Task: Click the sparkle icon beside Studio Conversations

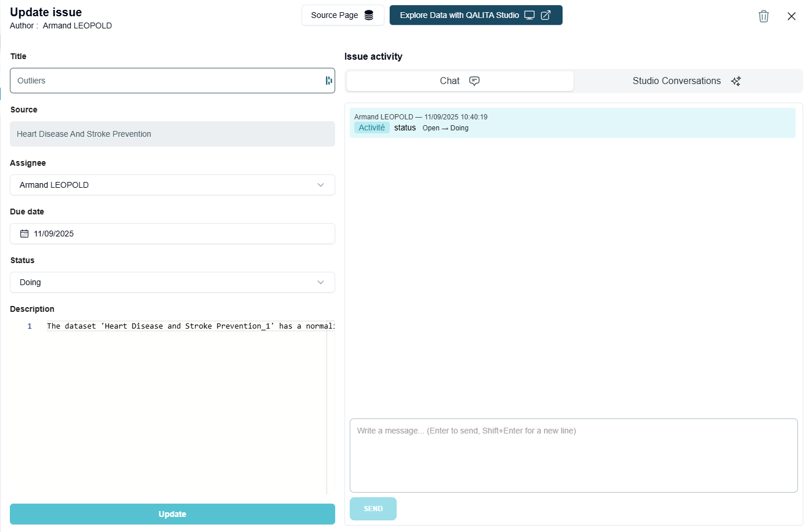Action: [736, 81]
